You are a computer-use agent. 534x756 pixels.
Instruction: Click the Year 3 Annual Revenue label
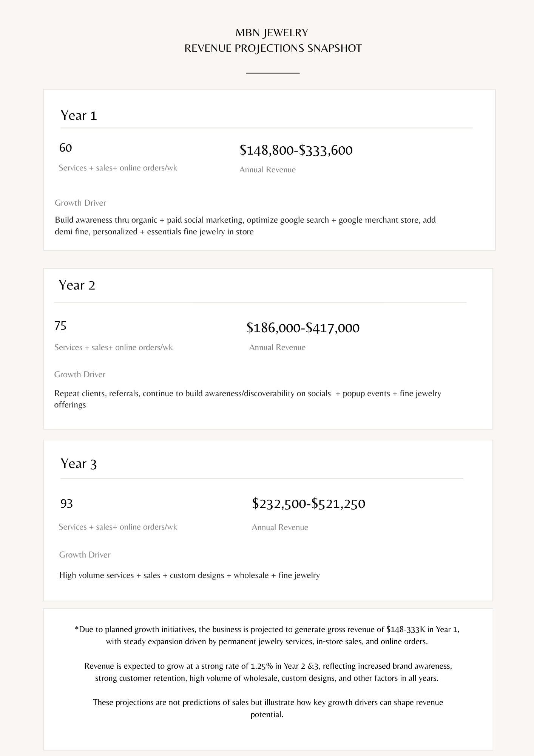pos(280,527)
